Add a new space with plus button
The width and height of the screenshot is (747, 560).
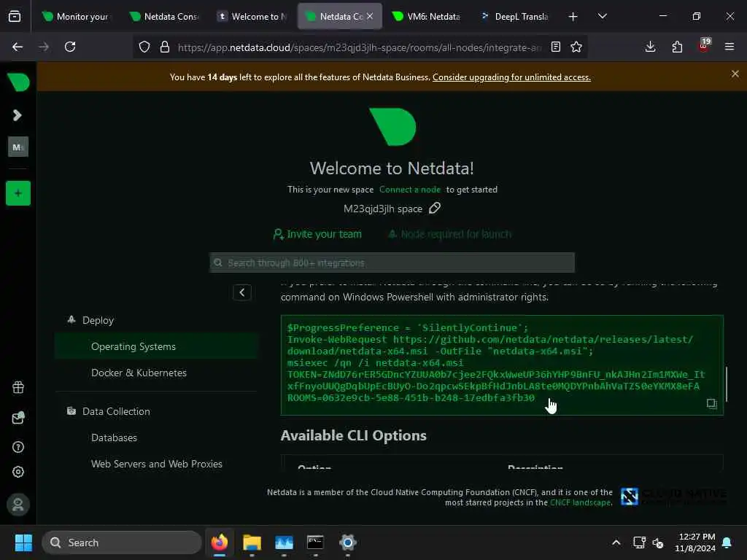coord(18,193)
